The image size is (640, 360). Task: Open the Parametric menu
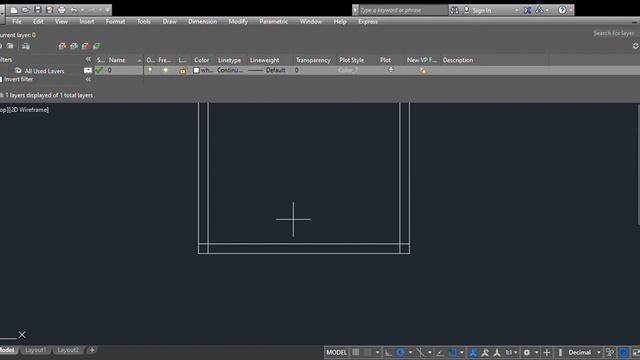273,22
